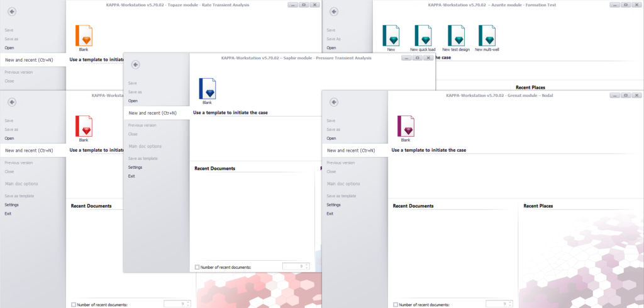Open Settings in the Grenat sidebar
Viewport: 644px width, 308px height.
coord(333,205)
